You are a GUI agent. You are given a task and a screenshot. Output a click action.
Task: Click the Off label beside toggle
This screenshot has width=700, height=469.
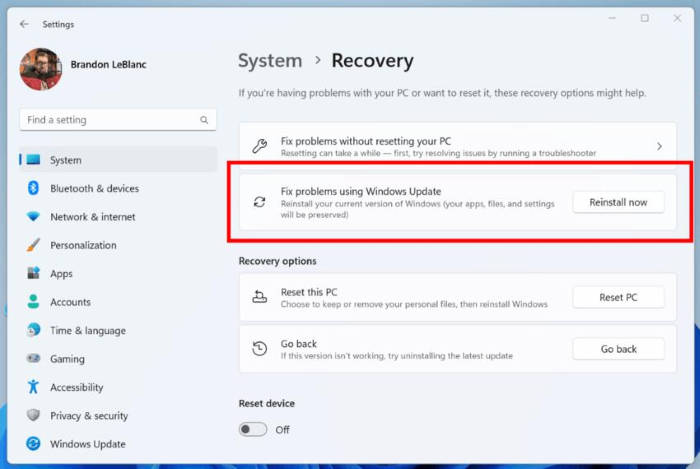pos(282,430)
